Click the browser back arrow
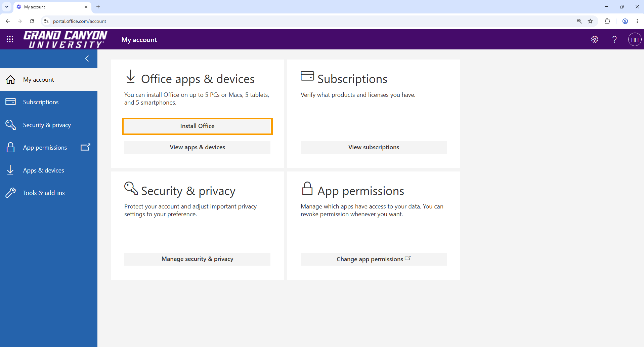Viewport: 644px width, 347px height. click(x=8, y=21)
